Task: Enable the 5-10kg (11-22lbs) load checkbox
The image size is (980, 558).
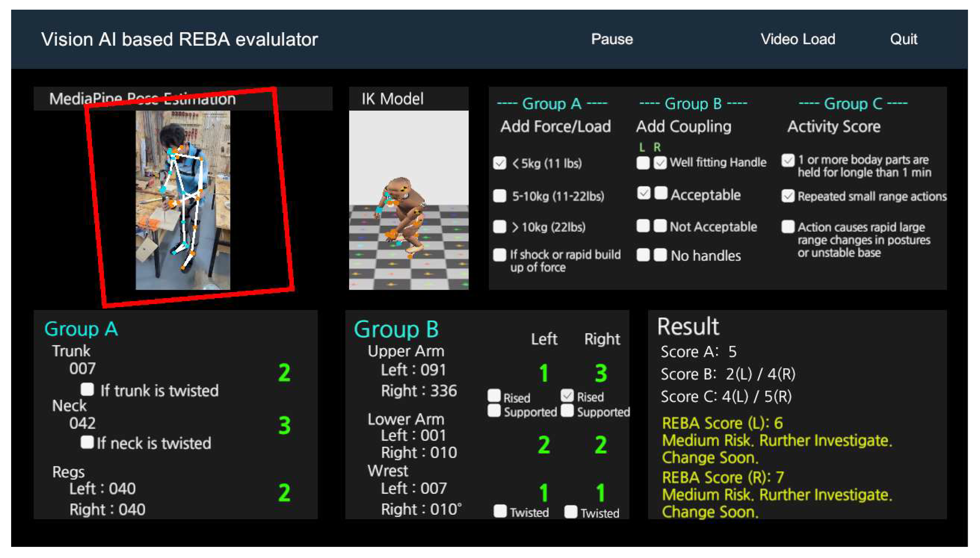Action: pyautogui.click(x=499, y=195)
